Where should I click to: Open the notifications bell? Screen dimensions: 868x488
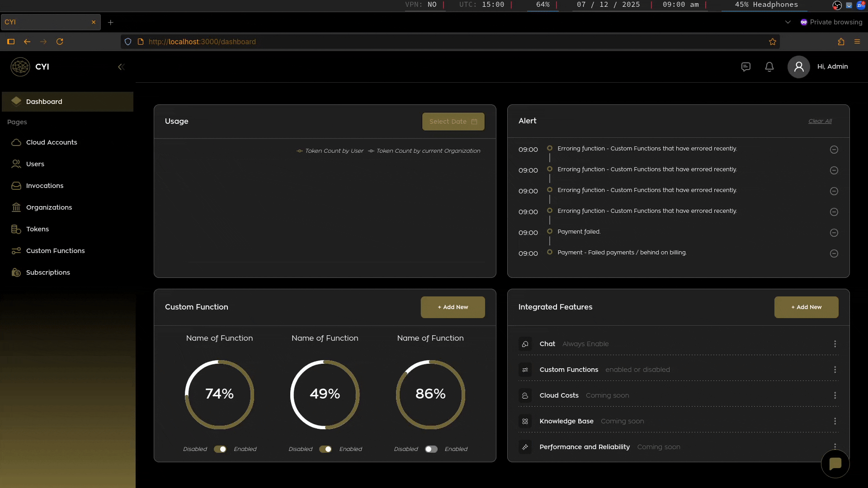pyautogui.click(x=769, y=67)
